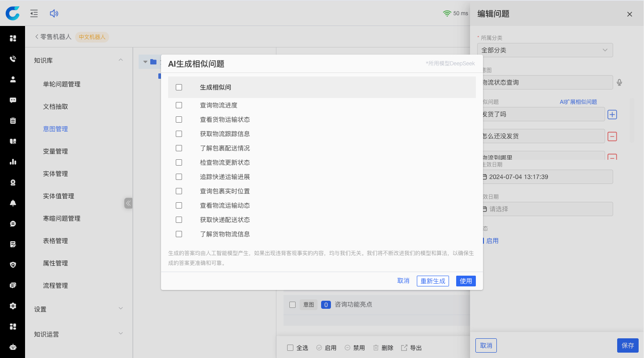644x358 pixels.
Task: Click the blue 使用 button
Action: [x=466, y=281]
